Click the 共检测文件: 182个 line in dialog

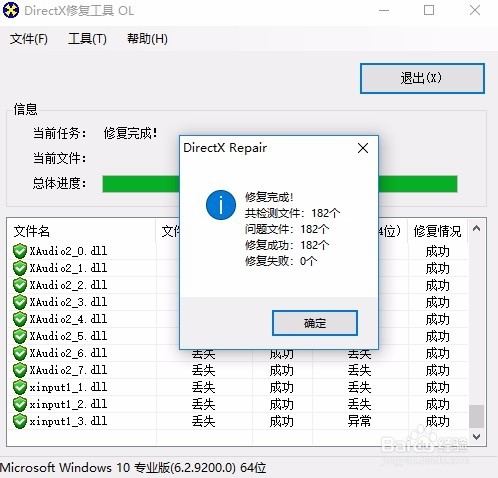tap(292, 213)
